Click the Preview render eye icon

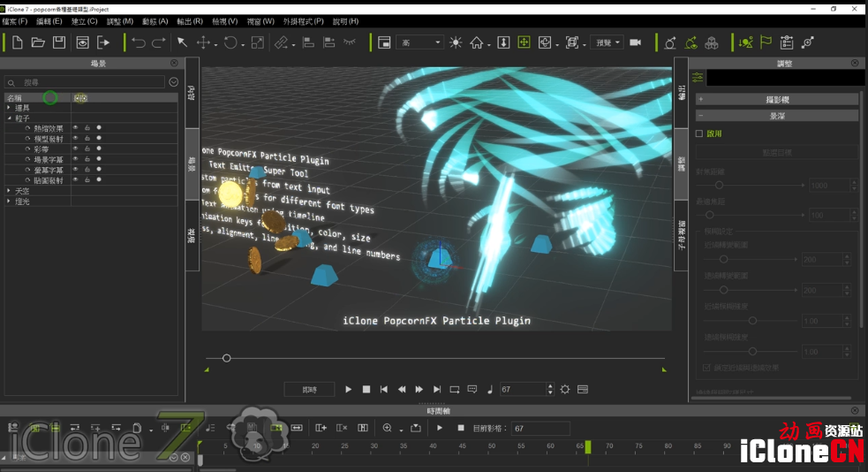pos(82,42)
